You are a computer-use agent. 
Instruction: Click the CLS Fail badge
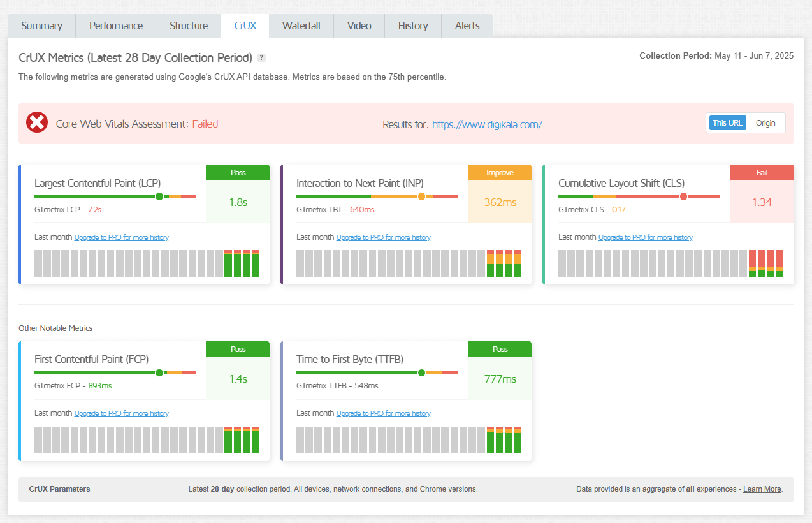point(762,172)
